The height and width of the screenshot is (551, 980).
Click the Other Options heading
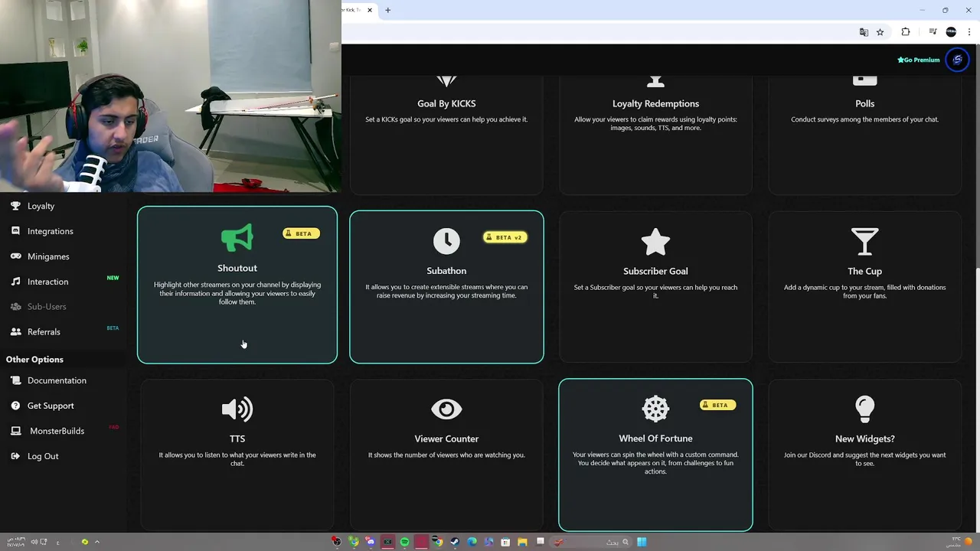click(x=34, y=360)
